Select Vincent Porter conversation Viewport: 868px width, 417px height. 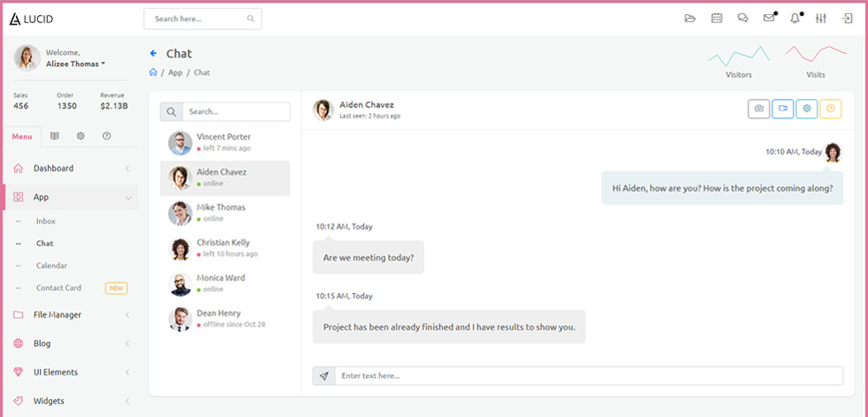point(225,143)
